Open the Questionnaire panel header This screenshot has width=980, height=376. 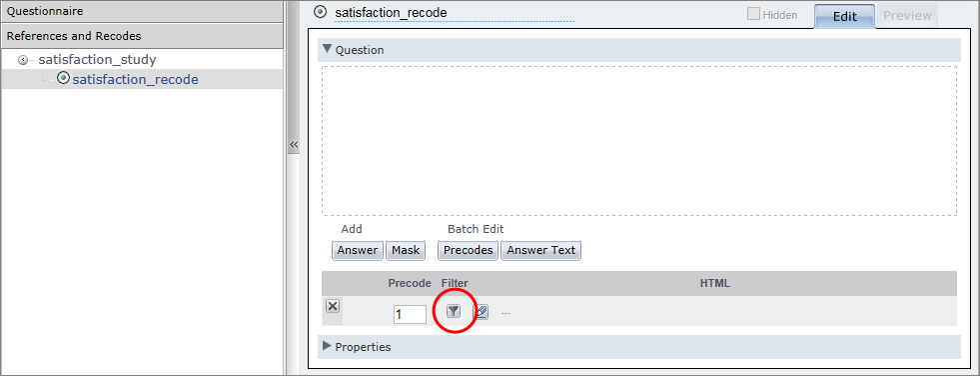[142, 11]
